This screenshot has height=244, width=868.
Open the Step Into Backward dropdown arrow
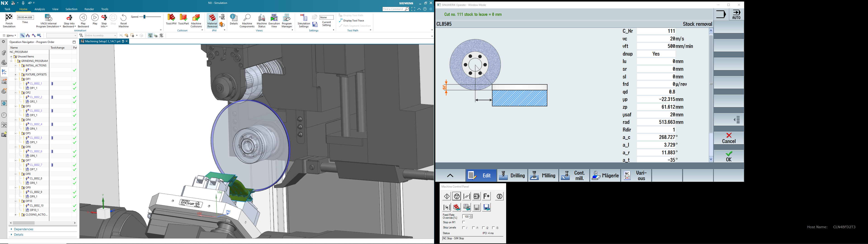(x=75, y=27)
